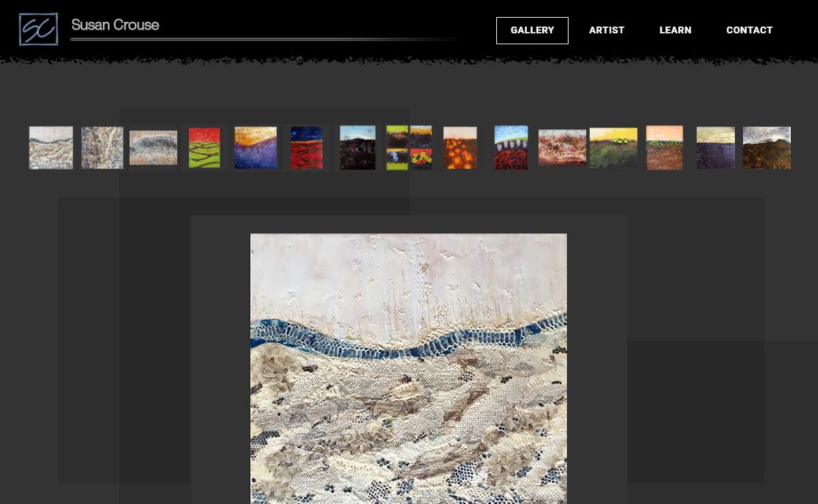Open the orange sky over purple thumbnail

[x=256, y=148]
